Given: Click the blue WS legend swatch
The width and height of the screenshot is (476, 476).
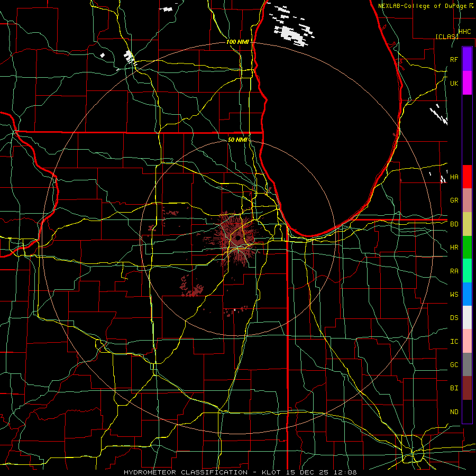Looking at the screenshot, I should (x=467, y=294).
